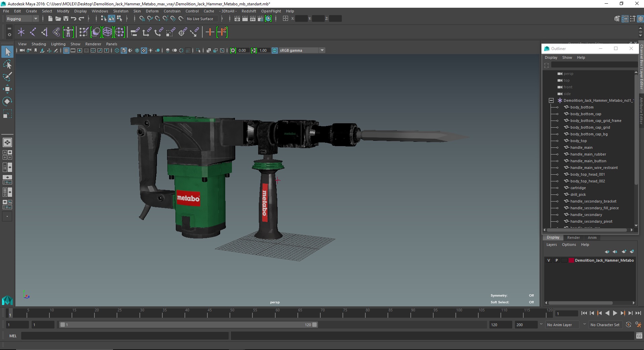Image resolution: width=644 pixels, height=350 pixels.
Task: Open Render Settings clapperboard gear icon
Action: coord(260,19)
